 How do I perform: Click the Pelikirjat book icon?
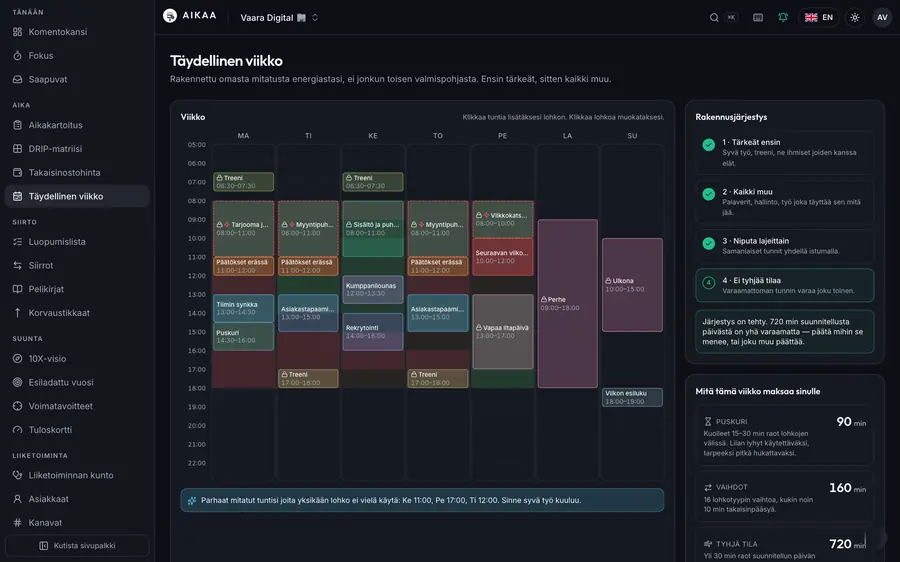(x=17, y=289)
